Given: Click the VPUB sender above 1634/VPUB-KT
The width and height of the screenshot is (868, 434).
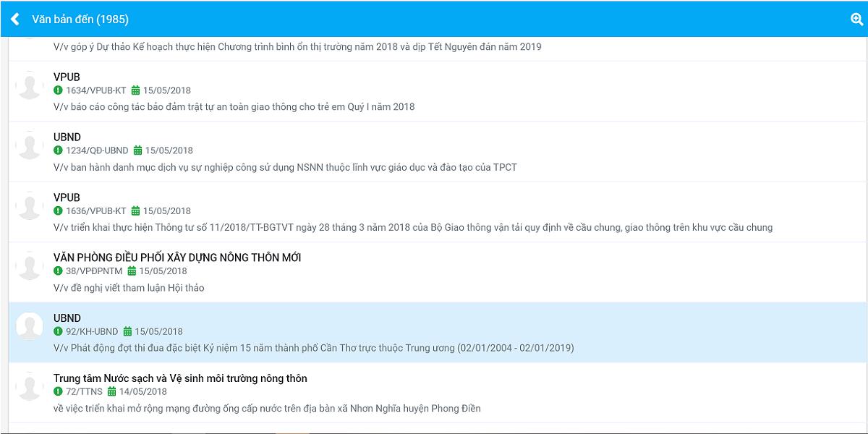Looking at the screenshot, I should 67,77.
